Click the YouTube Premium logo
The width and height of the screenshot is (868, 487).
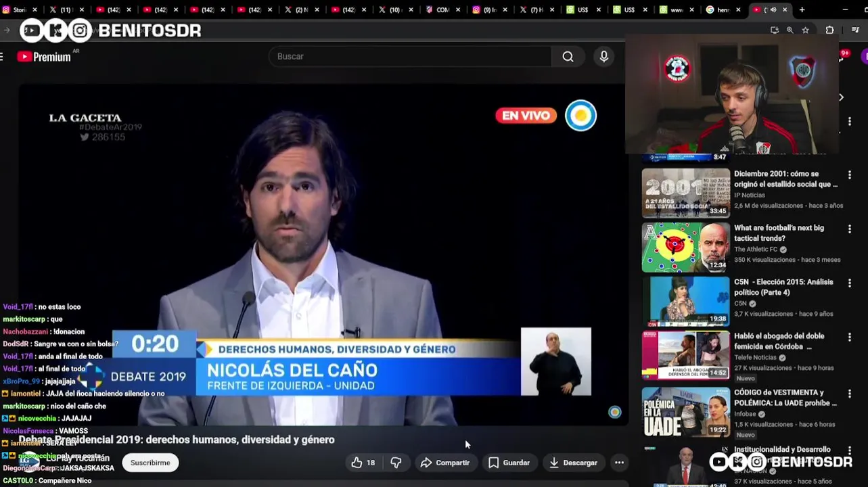click(44, 57)
